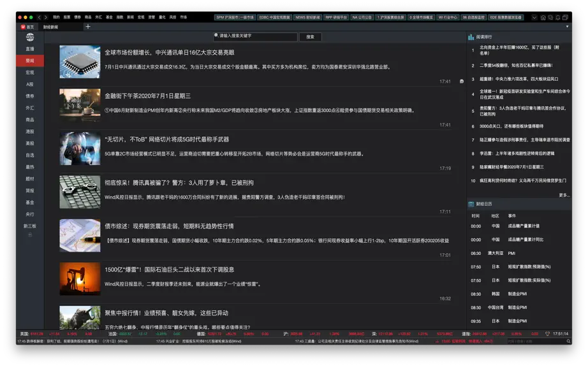Viewport: 588px width, 367px height.
Task: Open headline 网络切片将成5G时代最称手武器
Action: coord(167,140)
